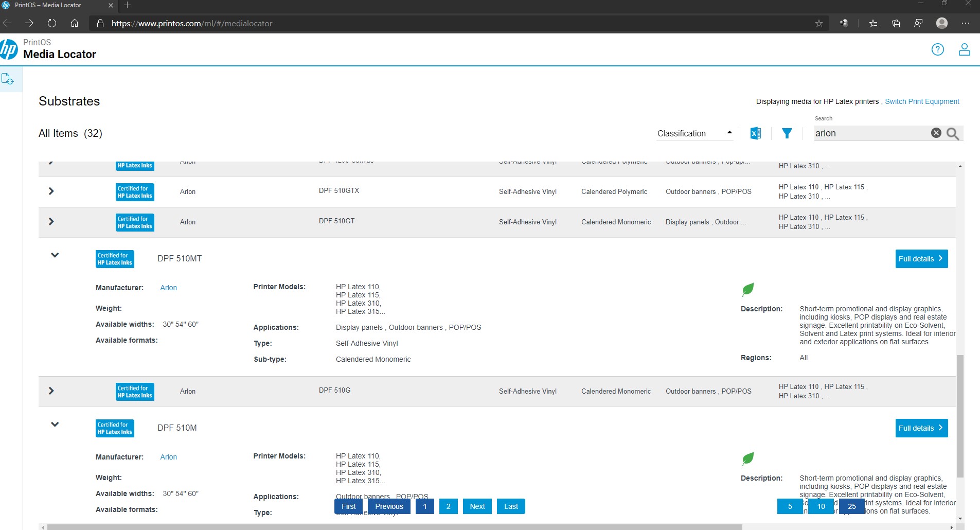
Task: Show 5 items per page
Action: coord(790,506)
